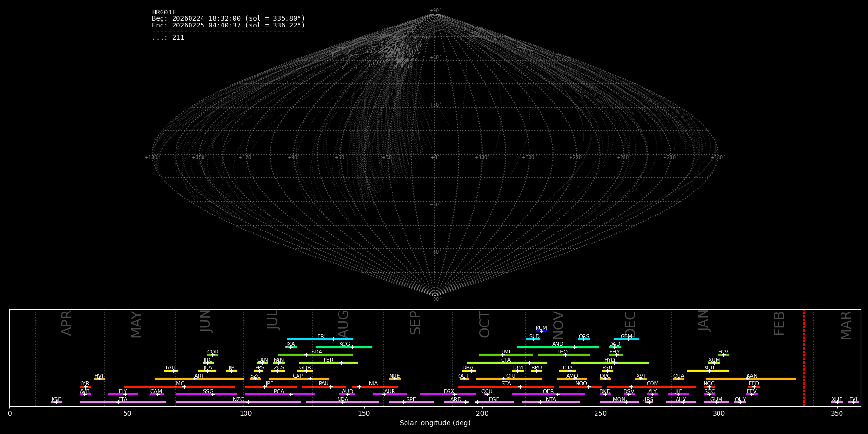This screenshot has width=868, height=434.
Task: Click the FEB month label
Action: tap(779, 323)
